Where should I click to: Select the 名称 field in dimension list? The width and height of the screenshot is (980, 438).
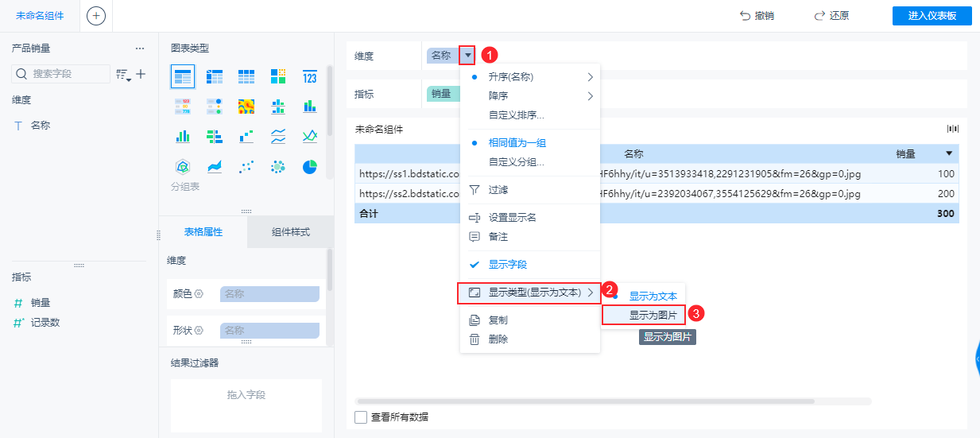40,126
